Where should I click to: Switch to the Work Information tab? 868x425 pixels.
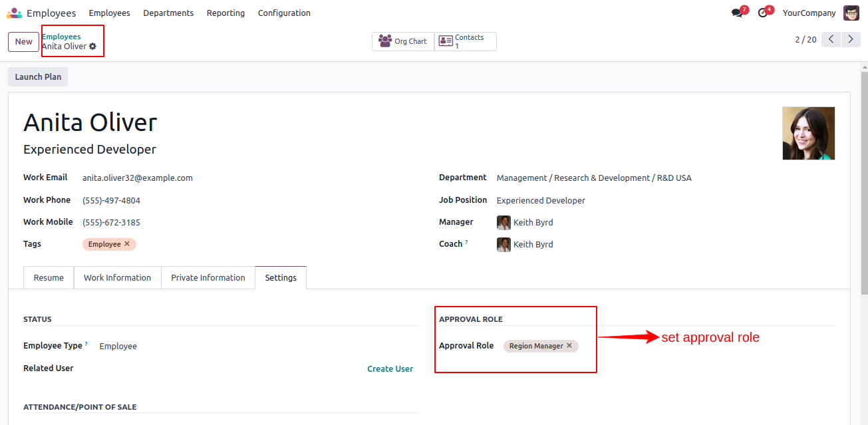117,277
